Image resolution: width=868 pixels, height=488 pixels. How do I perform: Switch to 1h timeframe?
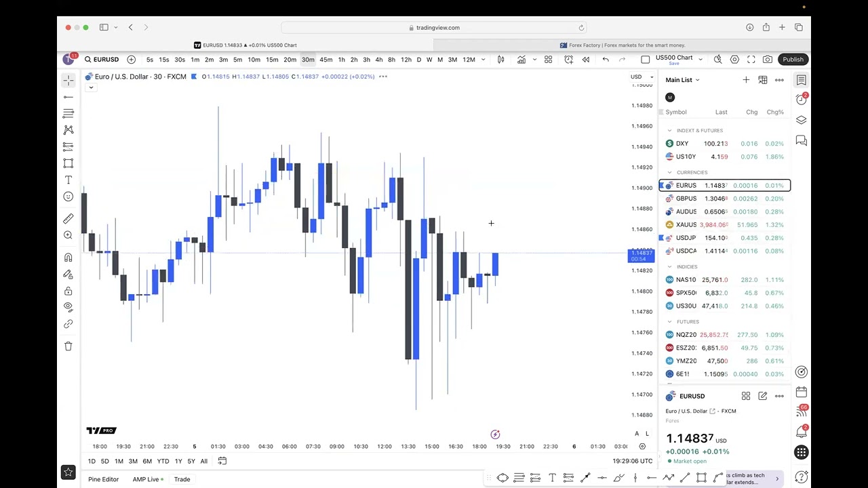click(x=342, y=60)
